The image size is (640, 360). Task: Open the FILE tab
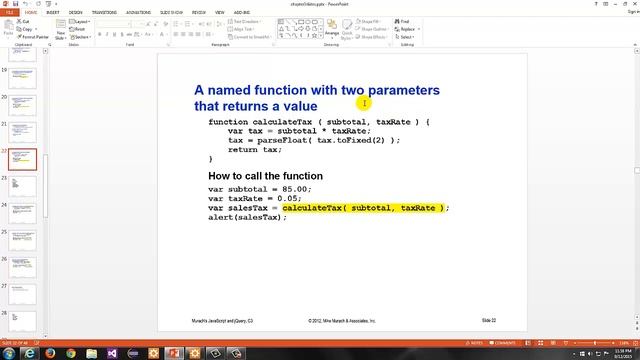coord(9,13)
